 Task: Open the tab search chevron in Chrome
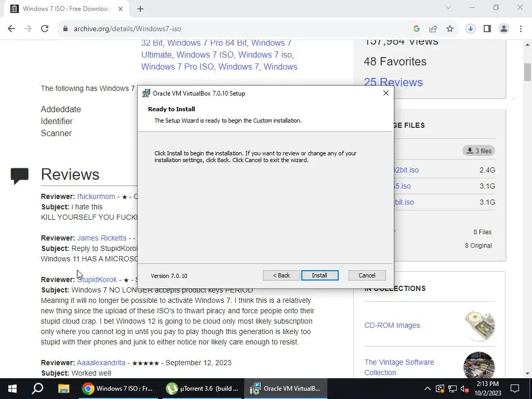448,7
